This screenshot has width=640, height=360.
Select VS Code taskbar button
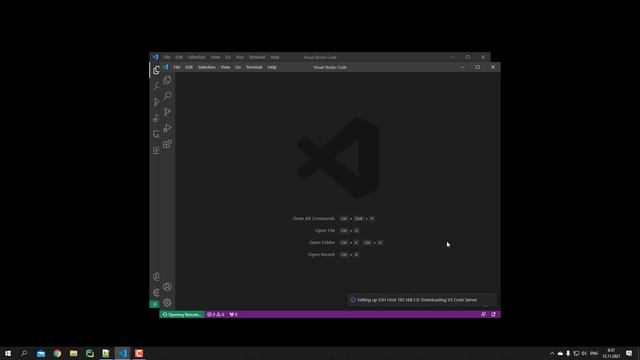pos(122,353)
